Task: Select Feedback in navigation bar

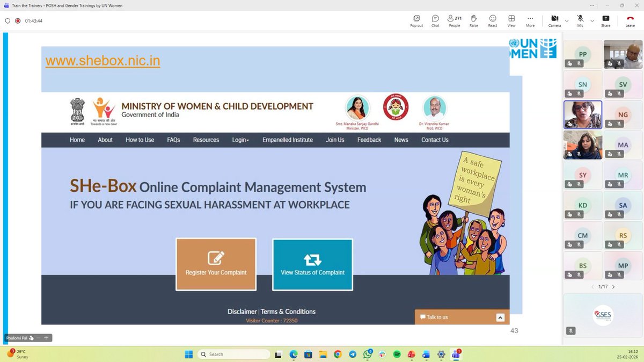Action: click(369, 140)
